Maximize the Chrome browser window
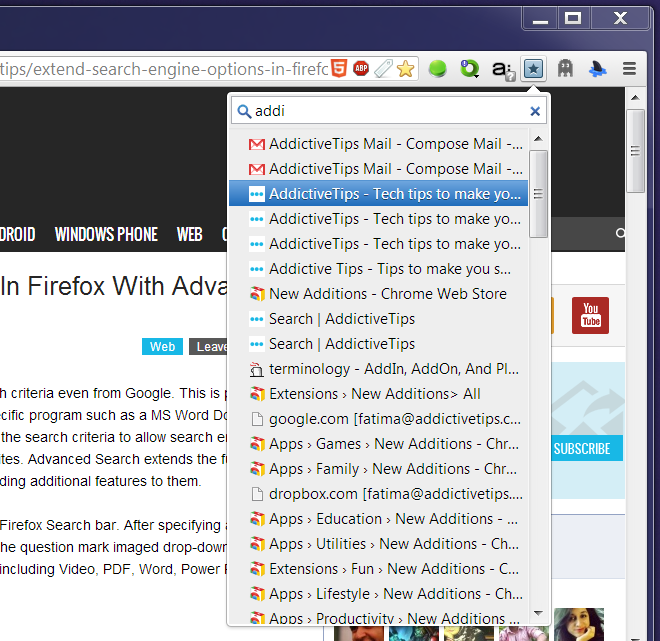The image size is (660, 641). click(x=573, y=19)
